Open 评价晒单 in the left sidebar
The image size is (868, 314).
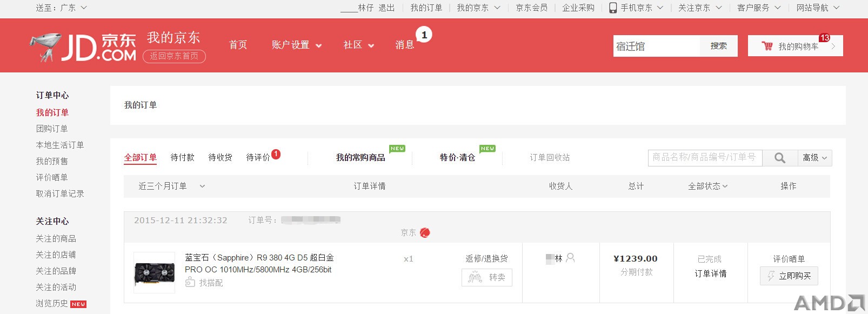52,177
